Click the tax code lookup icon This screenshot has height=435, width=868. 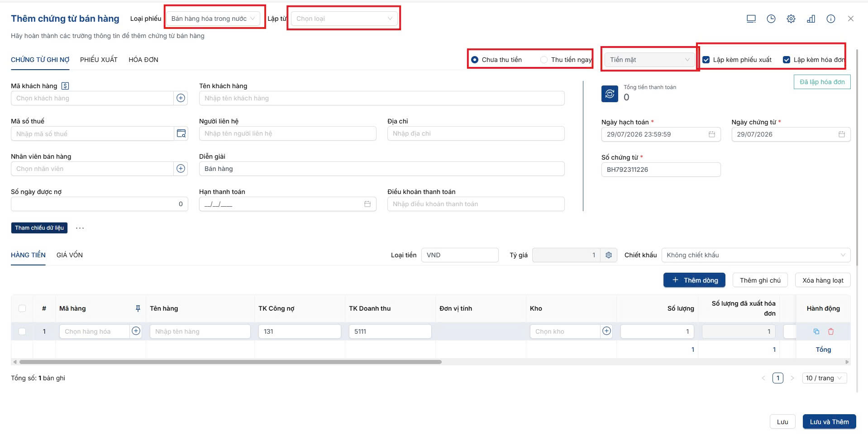click(x=181, y=133)
